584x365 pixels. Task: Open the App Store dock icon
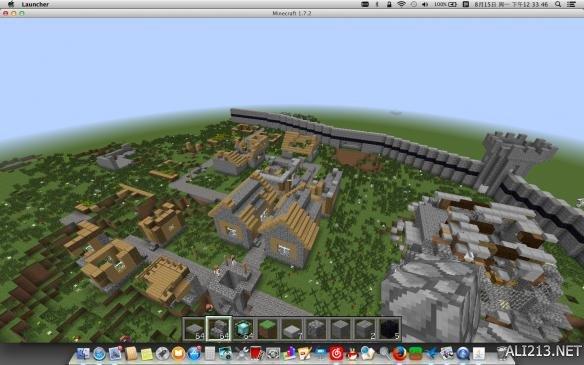click(194, 353)
